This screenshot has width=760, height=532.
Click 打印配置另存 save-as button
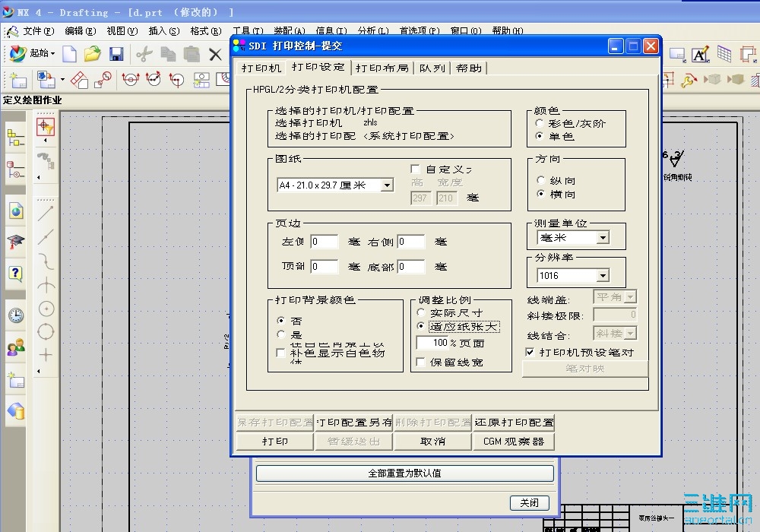(354, 423)
